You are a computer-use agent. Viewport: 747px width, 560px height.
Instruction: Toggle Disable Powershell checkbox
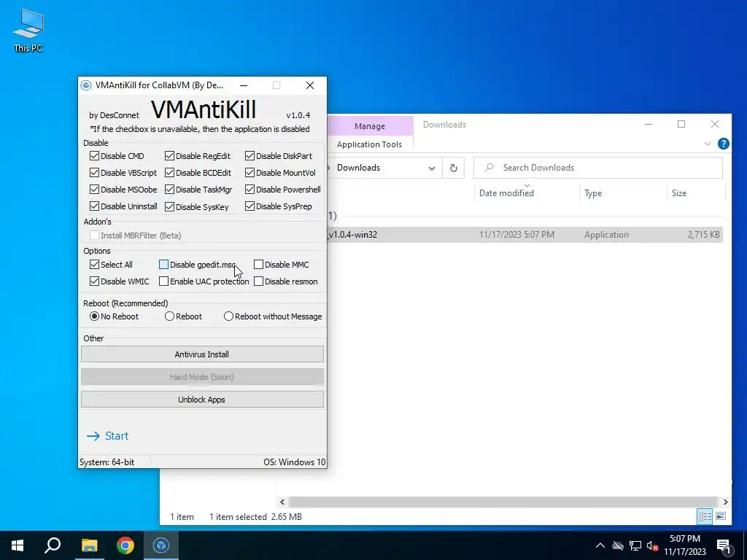(x=249, y=189)
